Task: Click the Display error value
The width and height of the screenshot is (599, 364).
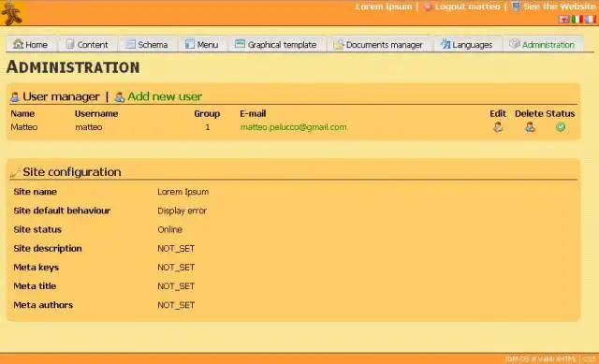Action: (182, 211)
